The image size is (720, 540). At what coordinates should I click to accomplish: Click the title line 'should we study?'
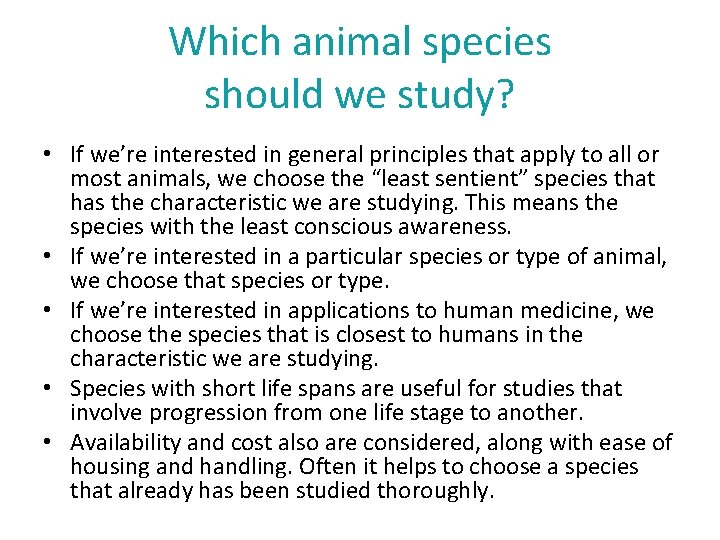(359, 94)
